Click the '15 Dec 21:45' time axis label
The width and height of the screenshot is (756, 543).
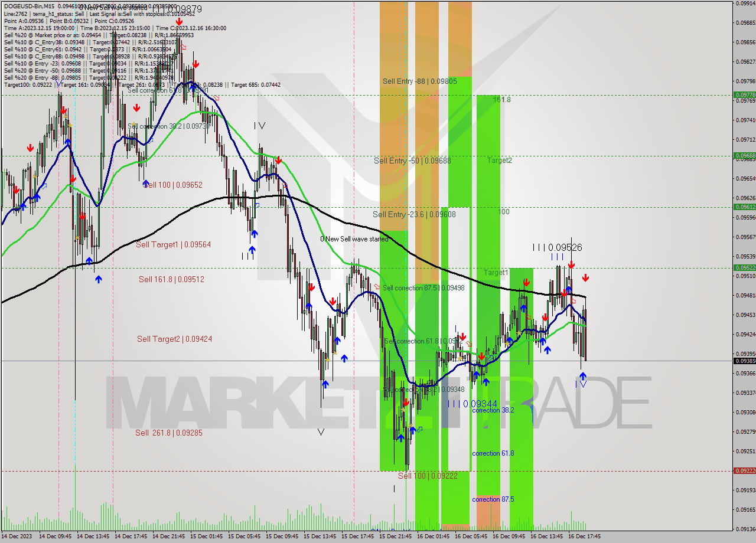(395, 537)
